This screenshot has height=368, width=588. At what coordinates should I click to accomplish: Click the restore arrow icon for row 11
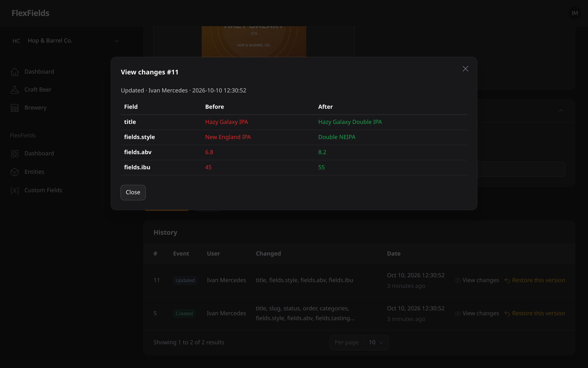(507, 281)
